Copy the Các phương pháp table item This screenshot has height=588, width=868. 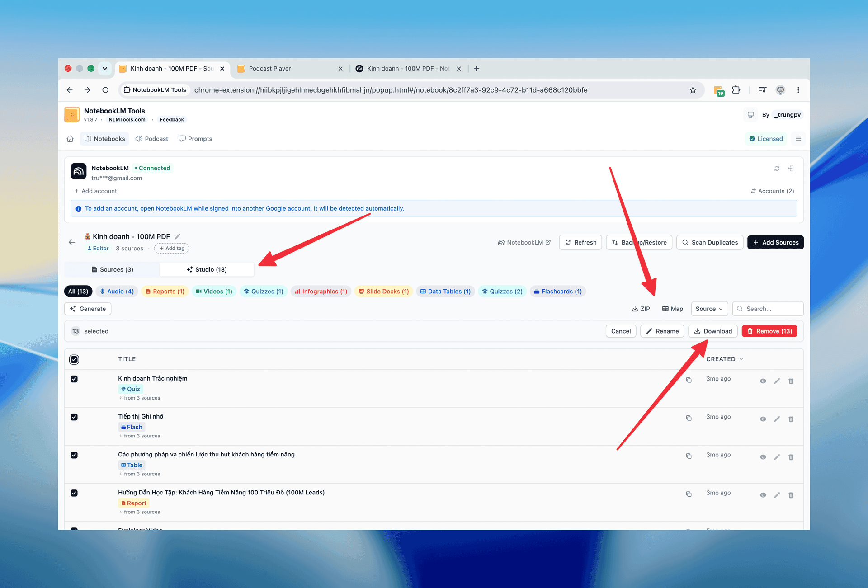pyautogui.click(x=689, y=456)
